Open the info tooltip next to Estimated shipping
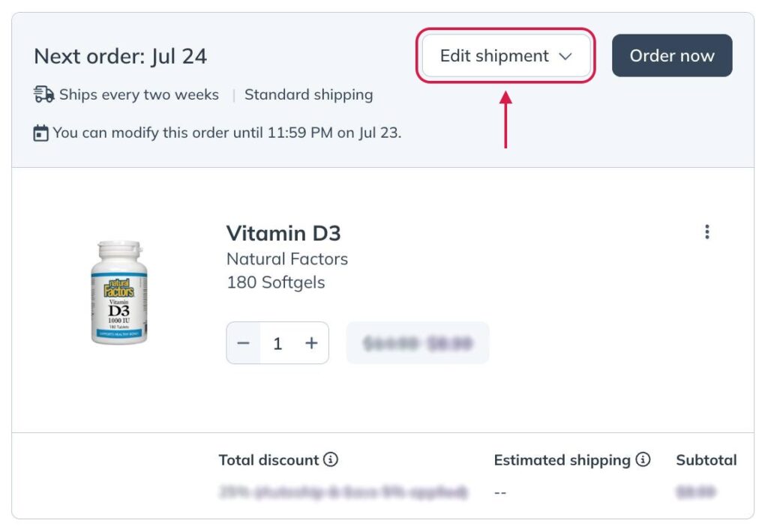This screenshot has width=768, height=532. (x=643, y=460)
